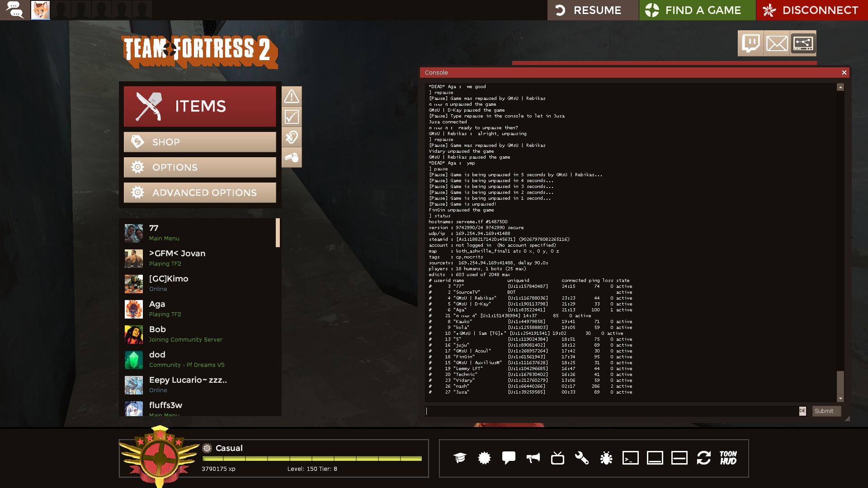868x488 pixels.
Task: Click the TOON HUD logo
Action: (728, 458)
